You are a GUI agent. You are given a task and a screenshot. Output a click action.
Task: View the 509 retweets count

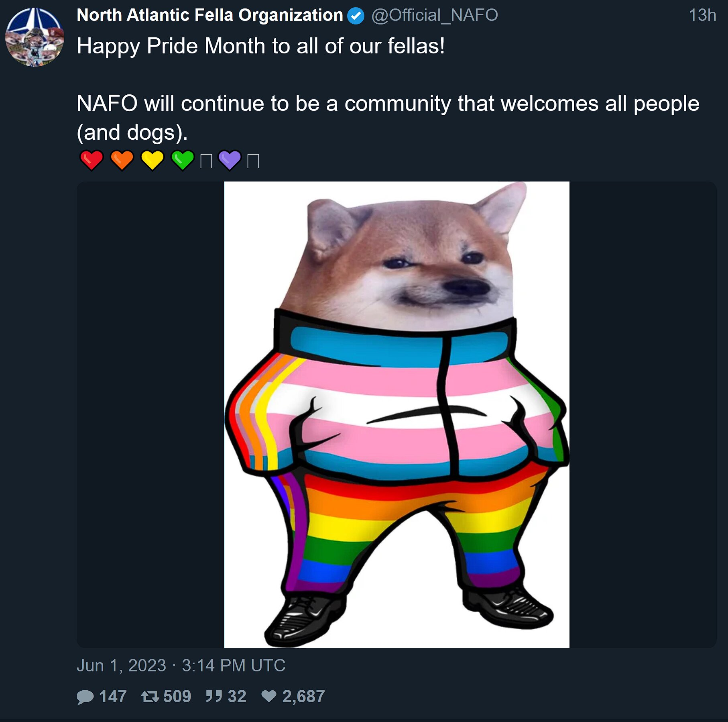(x=177, y=697)
